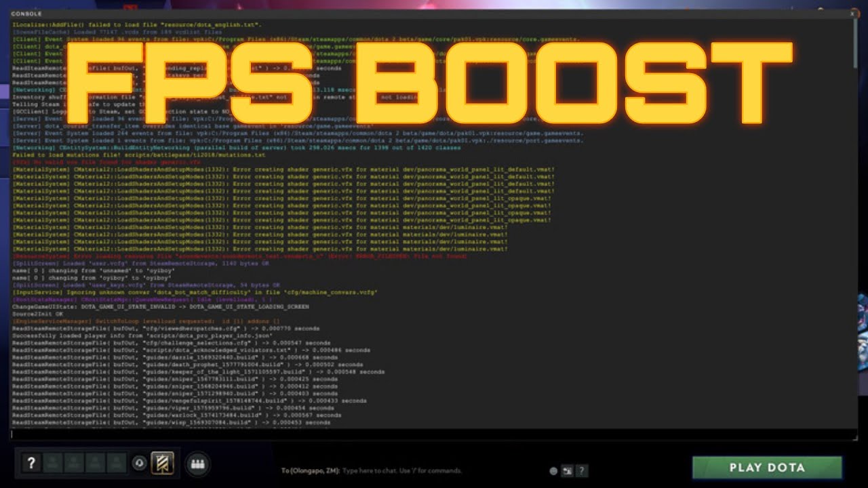Open the three-player party finder icon
Viewport: 868px width, 488px height.
197,464
